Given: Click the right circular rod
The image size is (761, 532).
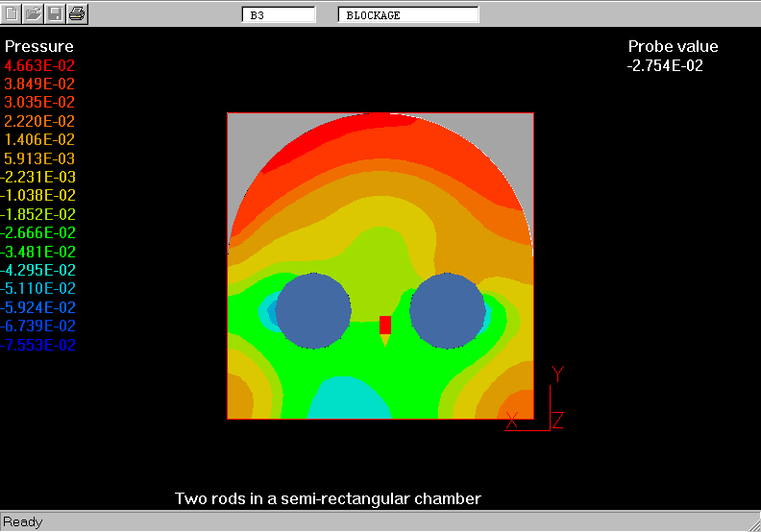Looking at the screenshot, I should tap(448, 310).
